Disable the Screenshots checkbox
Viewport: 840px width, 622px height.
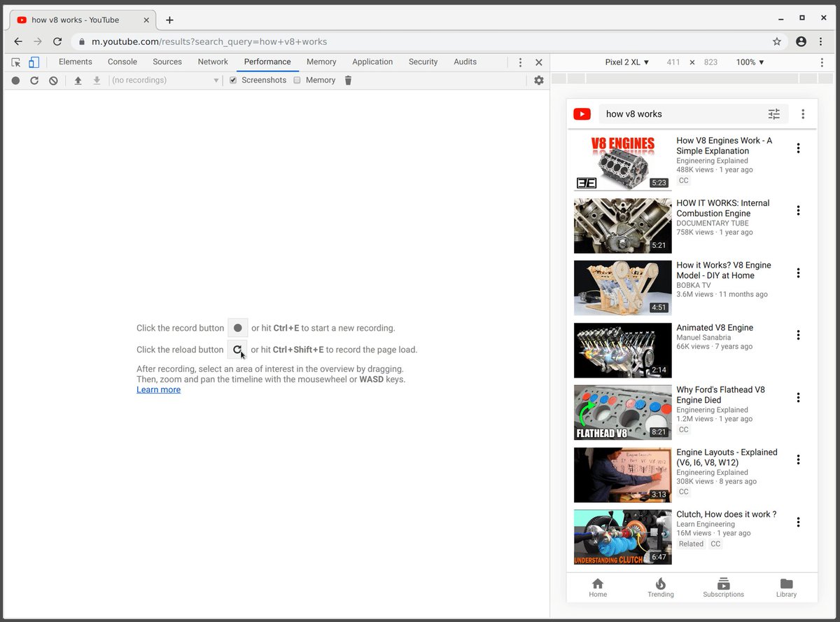[x=232, y=80]
